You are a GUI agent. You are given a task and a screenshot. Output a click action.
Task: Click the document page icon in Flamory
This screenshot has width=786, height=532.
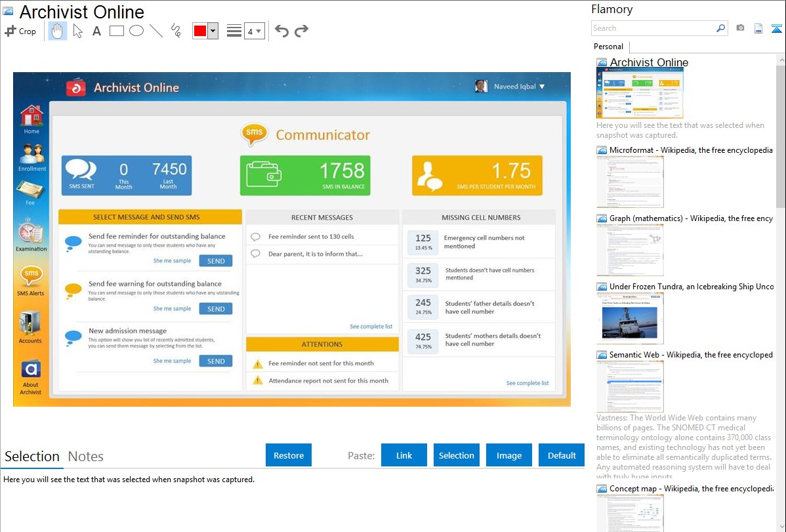tap(758, 28)
